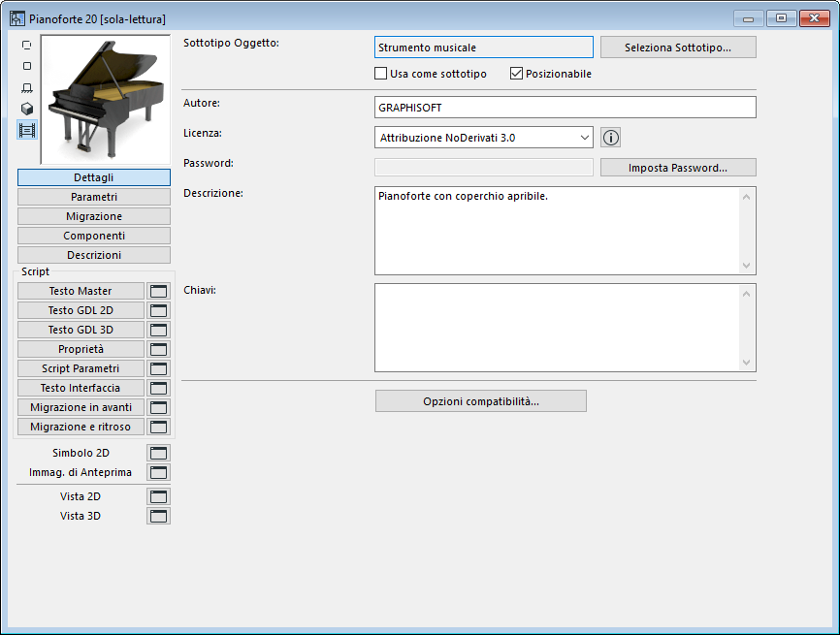The width and height of the screenshot is (840, 635).
Task: Uncheck the Posizionabile checkbox
Action: tap(516, 74)
